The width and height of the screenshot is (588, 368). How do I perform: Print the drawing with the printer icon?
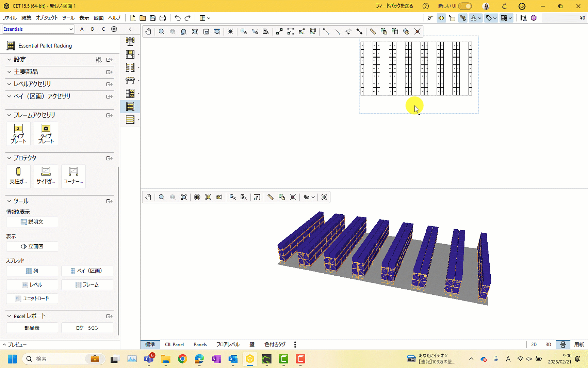pos(163,18)
